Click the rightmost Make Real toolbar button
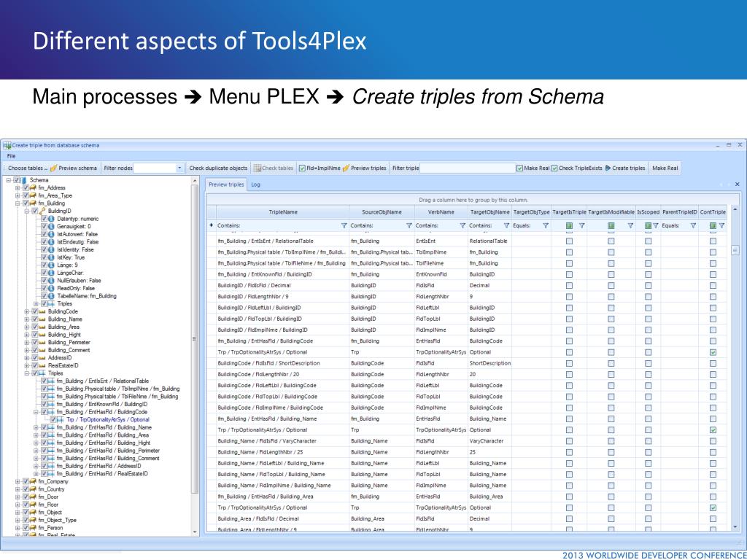 coord(665,168)
